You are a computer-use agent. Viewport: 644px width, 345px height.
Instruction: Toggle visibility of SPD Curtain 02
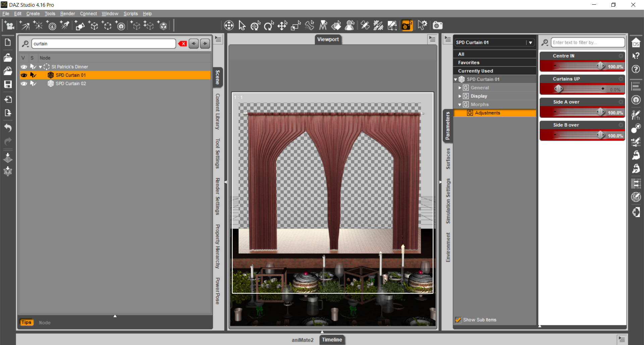24,83
